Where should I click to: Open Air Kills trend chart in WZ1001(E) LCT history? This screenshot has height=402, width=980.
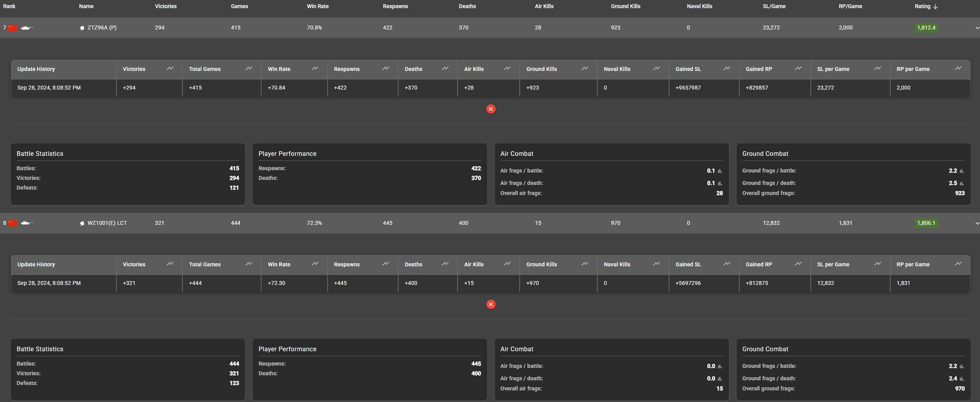507,264
